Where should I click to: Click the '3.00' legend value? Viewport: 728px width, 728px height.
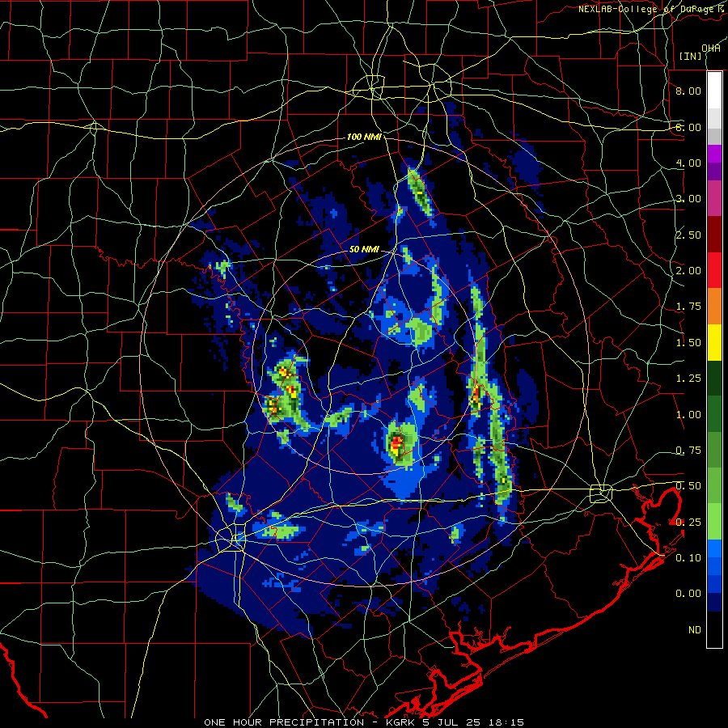coord(688,199)
